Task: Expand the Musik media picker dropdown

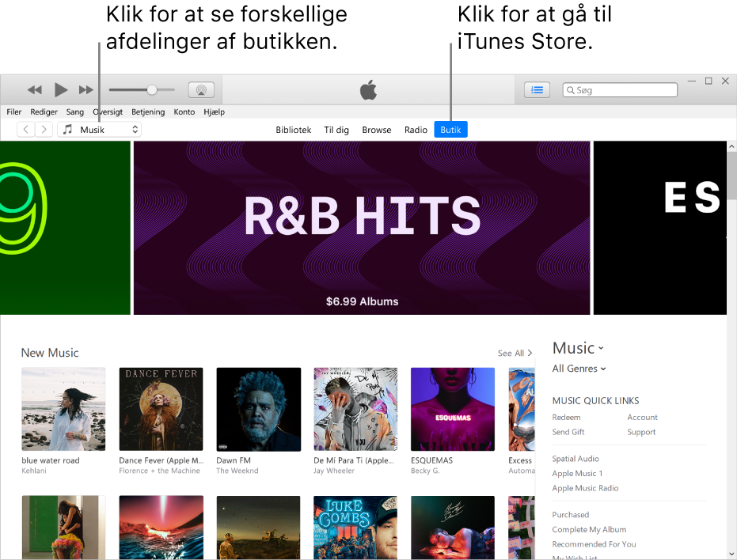Action: tap(135, 129)
